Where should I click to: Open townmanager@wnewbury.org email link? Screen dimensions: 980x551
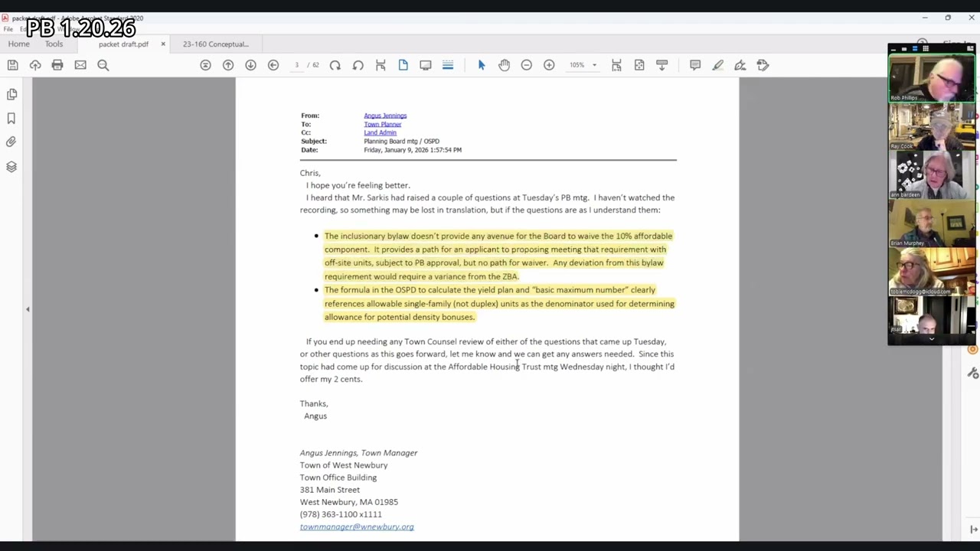click(x=357, y=527)
